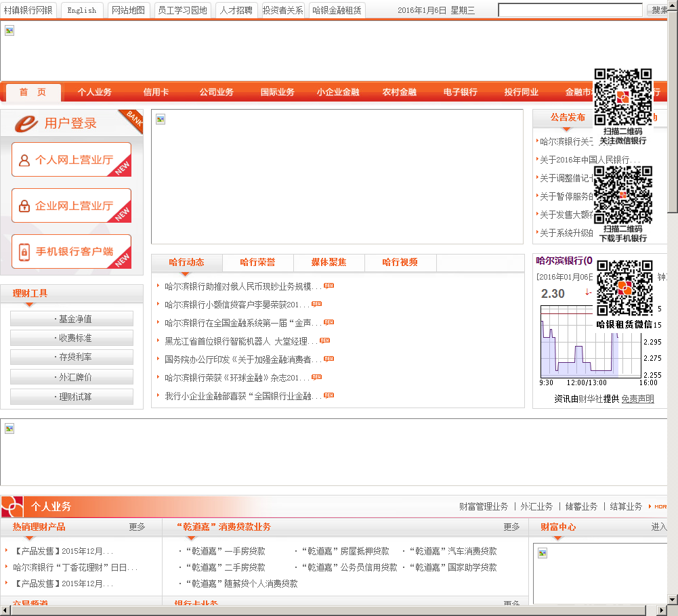Open 公司业务 navigation menu item
678x616 pixels.
click(217, 92)
